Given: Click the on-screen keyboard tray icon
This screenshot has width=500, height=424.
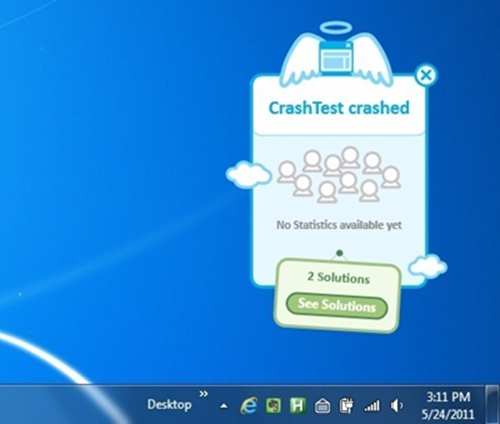Looking at the screenshot, I should (322, 406).
